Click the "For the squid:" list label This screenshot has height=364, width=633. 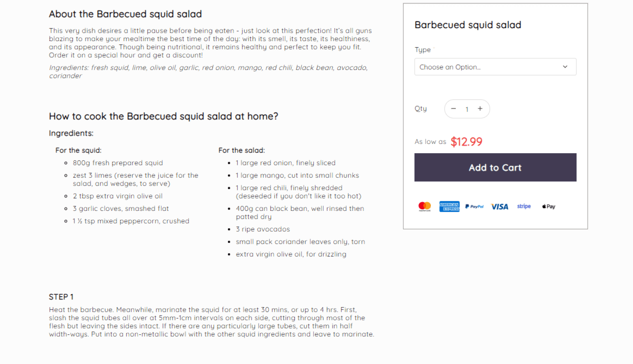coord(78,150)
